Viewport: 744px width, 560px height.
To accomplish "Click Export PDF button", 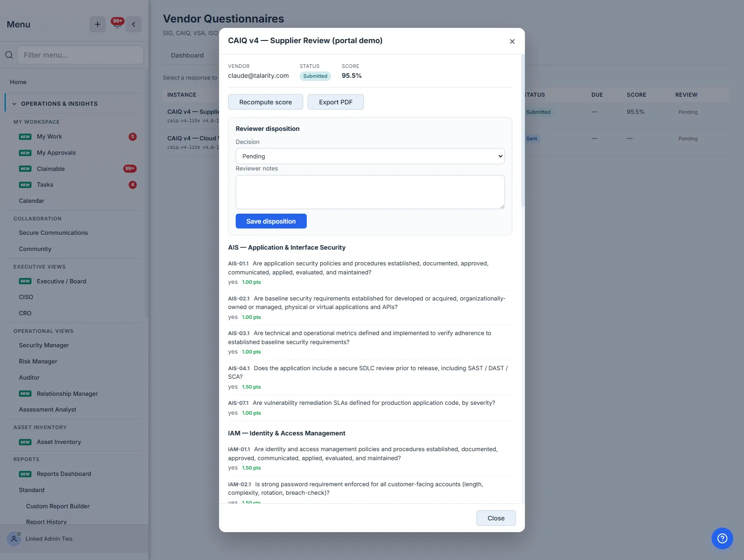I will 336,102.
